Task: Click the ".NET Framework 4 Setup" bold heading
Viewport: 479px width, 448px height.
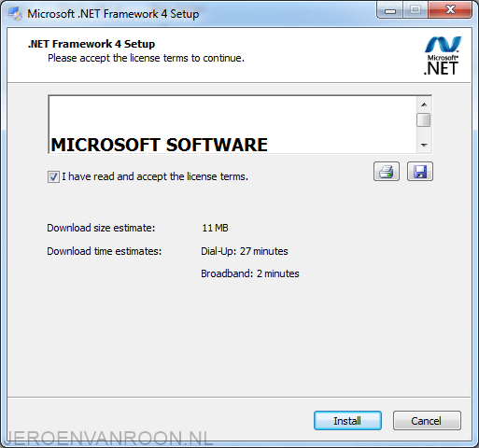Action: point(92,44)
